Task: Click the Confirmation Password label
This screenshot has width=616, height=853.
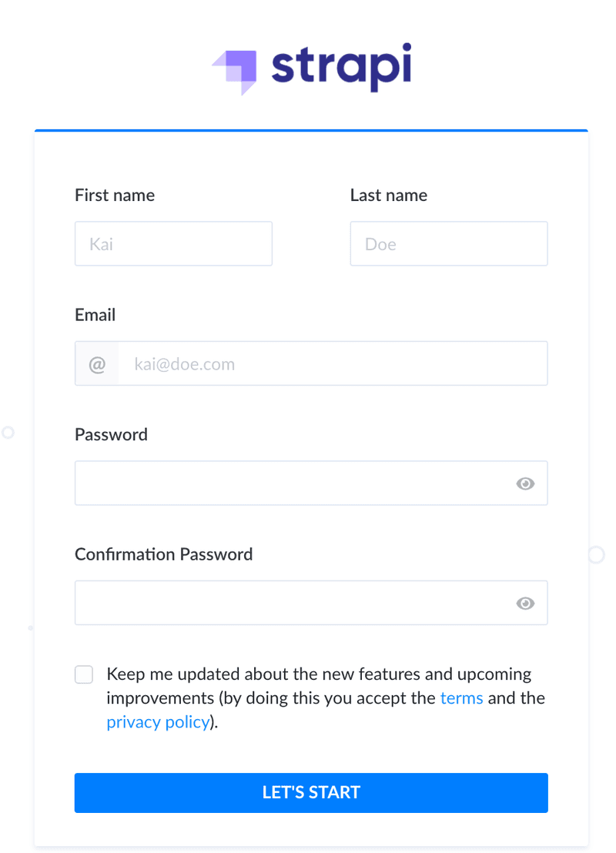Action: [x=163, y=554]
